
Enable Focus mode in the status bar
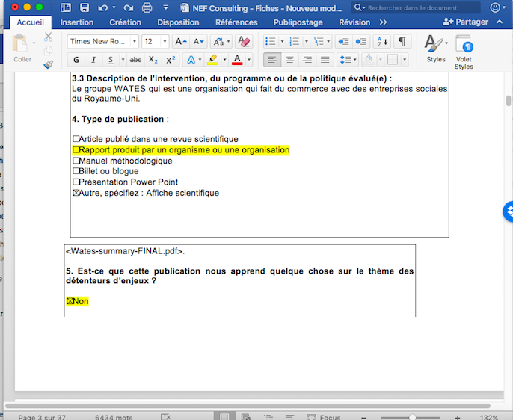click(324, 417)
